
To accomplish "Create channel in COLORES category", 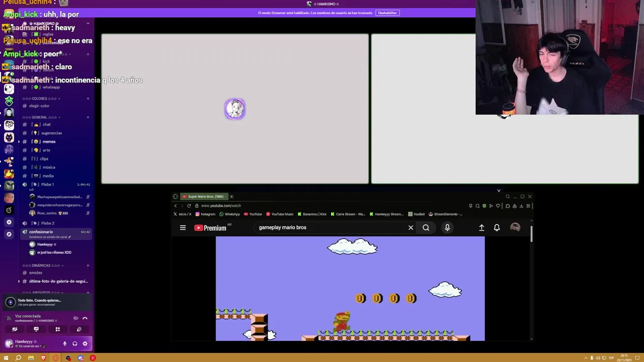I will (88, 99).
